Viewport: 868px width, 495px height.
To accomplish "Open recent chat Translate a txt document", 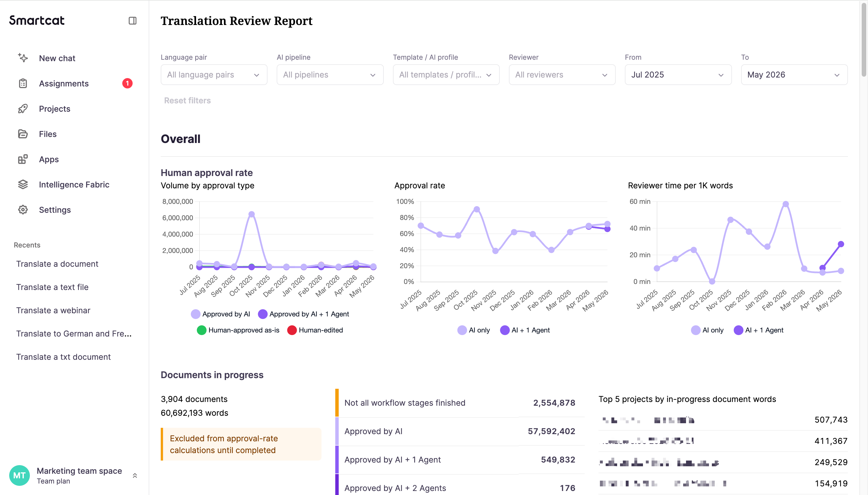I will pos(63,357).
